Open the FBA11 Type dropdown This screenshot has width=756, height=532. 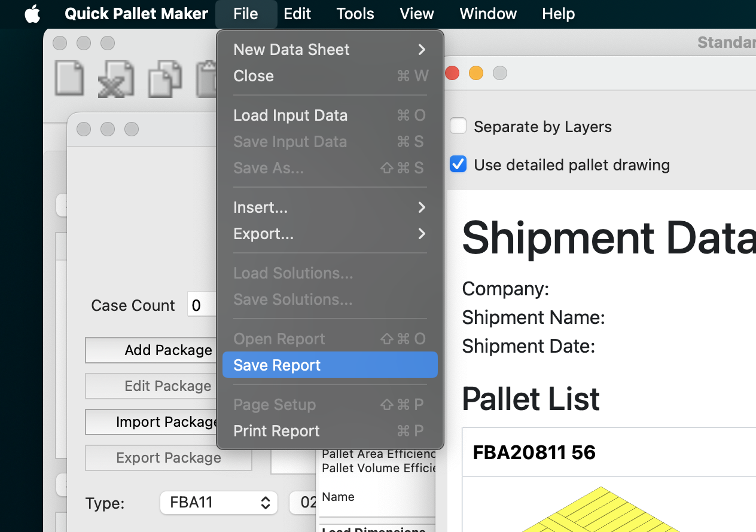219,503
